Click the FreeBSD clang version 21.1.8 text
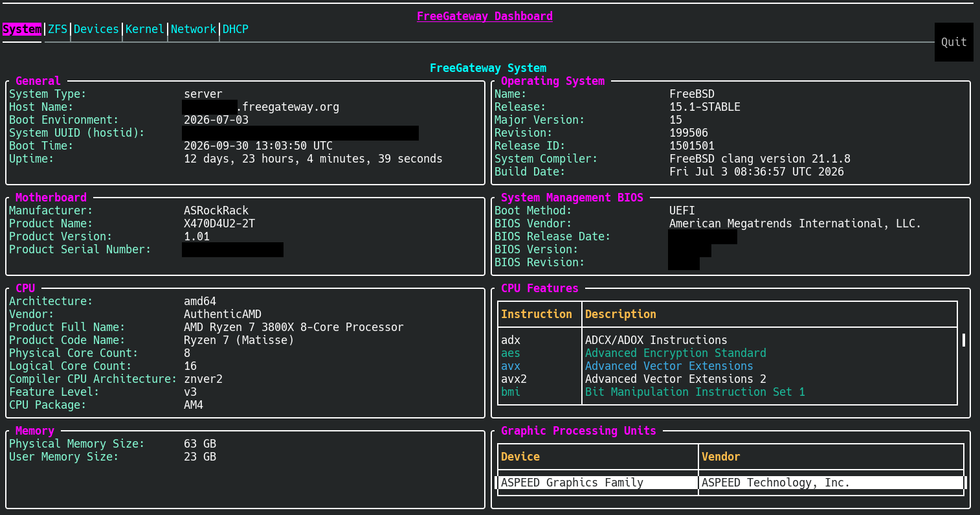Image resolution: width=980 pixels, height=515 pixels. tap(760, 159)
